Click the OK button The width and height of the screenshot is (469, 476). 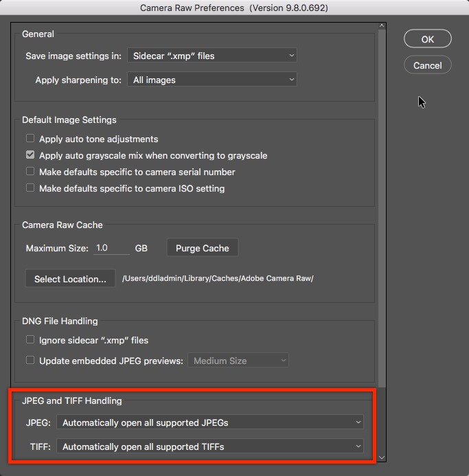(x=427, y=39)
